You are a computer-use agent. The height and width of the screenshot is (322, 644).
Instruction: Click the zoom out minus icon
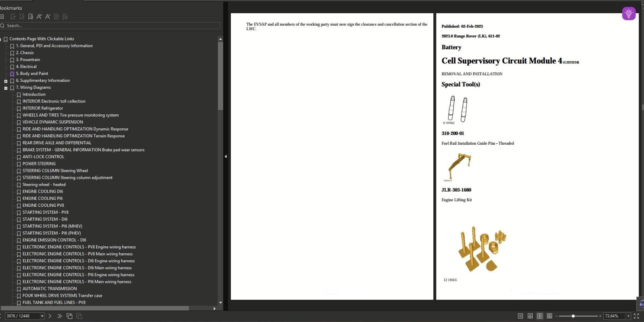click(557, 316)
